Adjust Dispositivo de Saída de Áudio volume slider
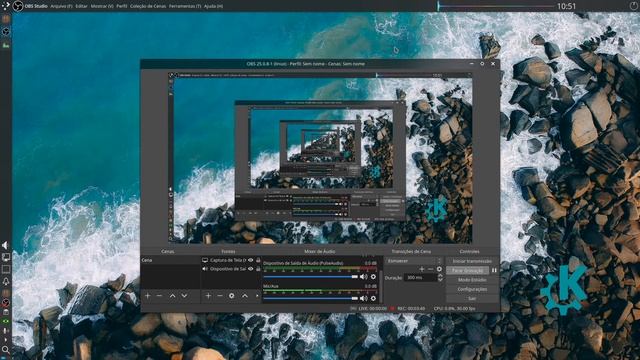This screenshot has height=360, width=640. [x=311, y=277]
